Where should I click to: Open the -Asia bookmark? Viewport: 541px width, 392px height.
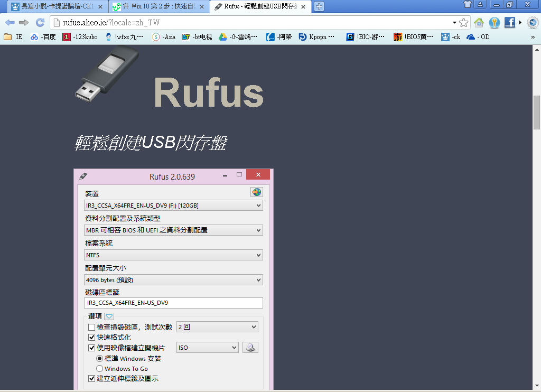tap(164, 37)
